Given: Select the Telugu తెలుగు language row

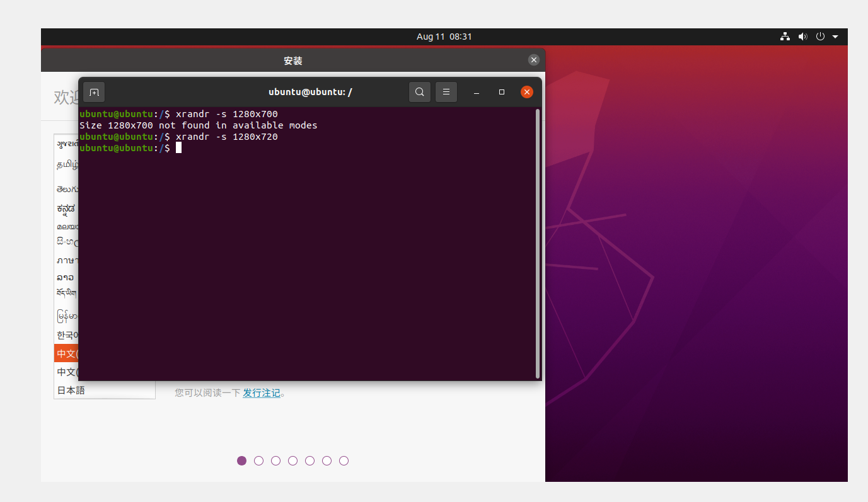Looking at the screenshot, I should click(x=66, y=189).
